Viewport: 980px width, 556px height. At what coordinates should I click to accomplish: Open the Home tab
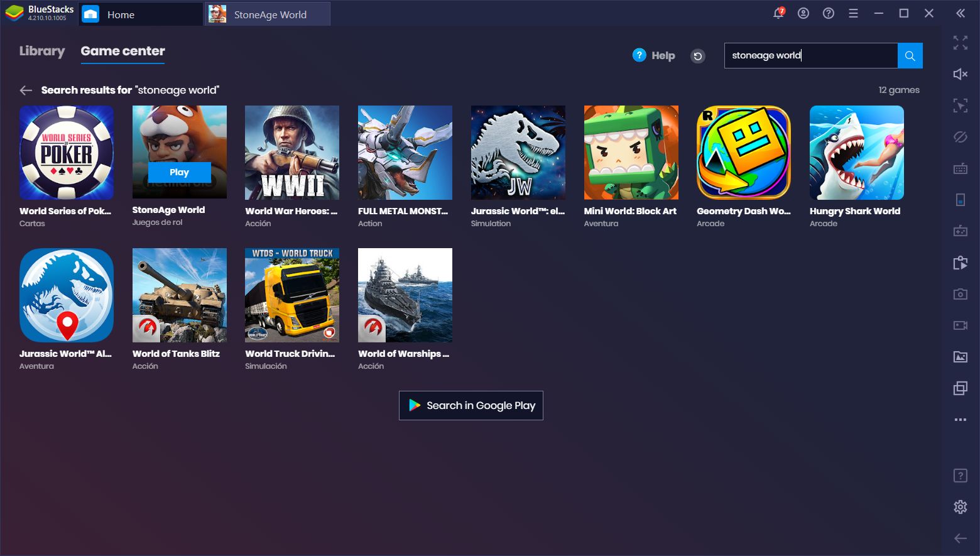[141, 14]
